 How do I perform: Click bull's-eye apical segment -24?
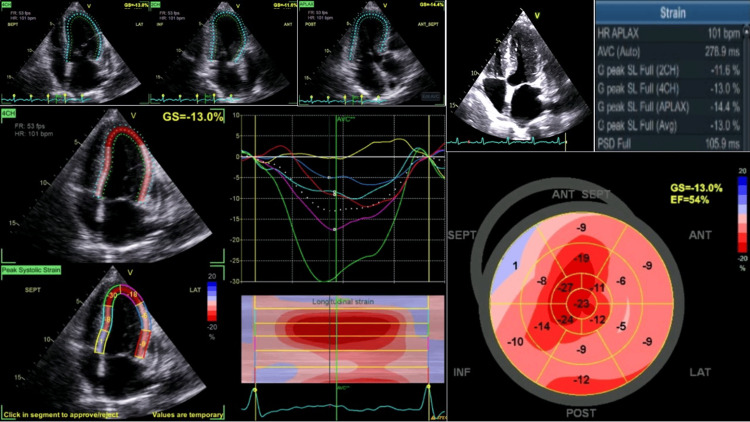[566, 320]
